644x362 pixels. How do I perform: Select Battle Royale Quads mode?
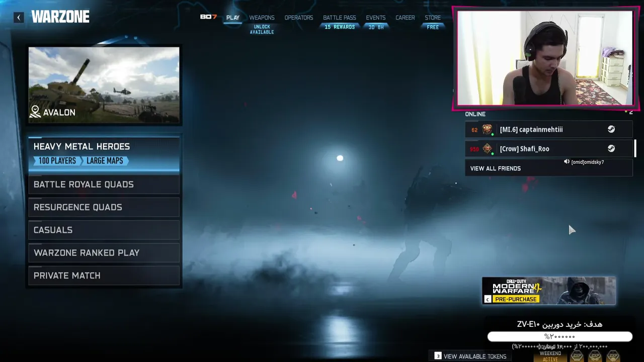(104, 185)
